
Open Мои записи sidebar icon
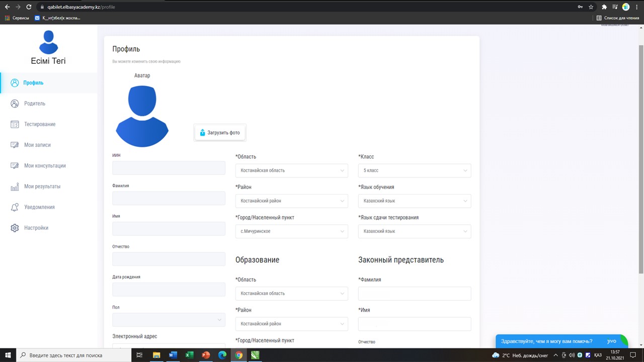click(x=15, y=145)
